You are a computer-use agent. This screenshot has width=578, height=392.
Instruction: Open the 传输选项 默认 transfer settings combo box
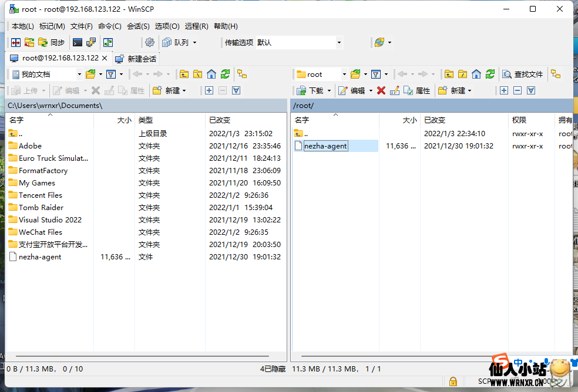tap(298, 43)
